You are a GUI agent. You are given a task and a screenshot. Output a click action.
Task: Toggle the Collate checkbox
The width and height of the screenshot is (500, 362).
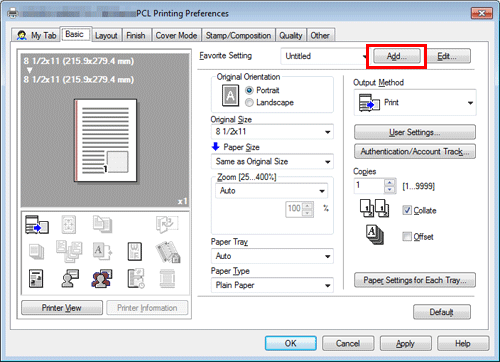pos(407,210)
